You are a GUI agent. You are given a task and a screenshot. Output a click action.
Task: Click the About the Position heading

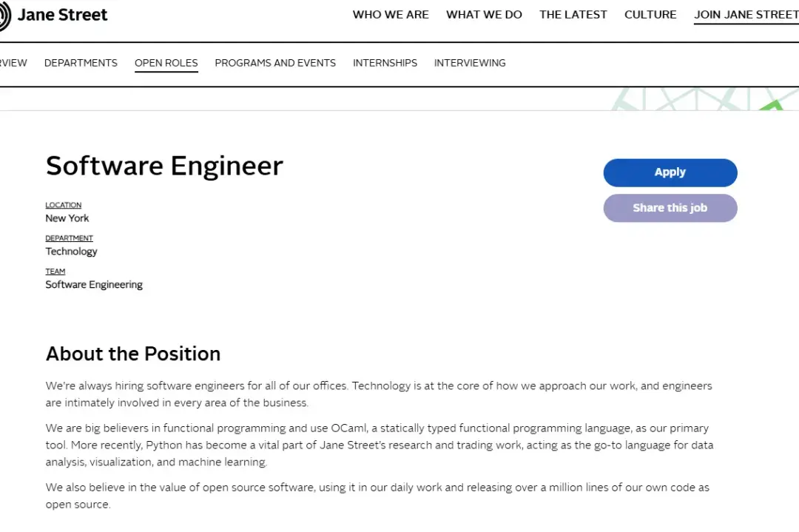coord(133,354)
